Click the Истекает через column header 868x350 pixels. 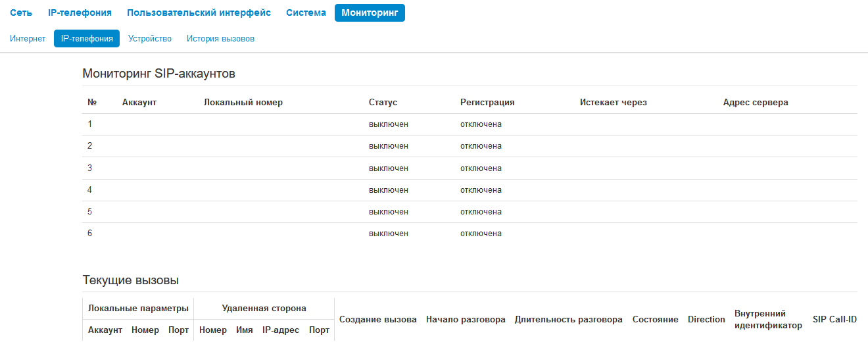[x=614, y=103]
